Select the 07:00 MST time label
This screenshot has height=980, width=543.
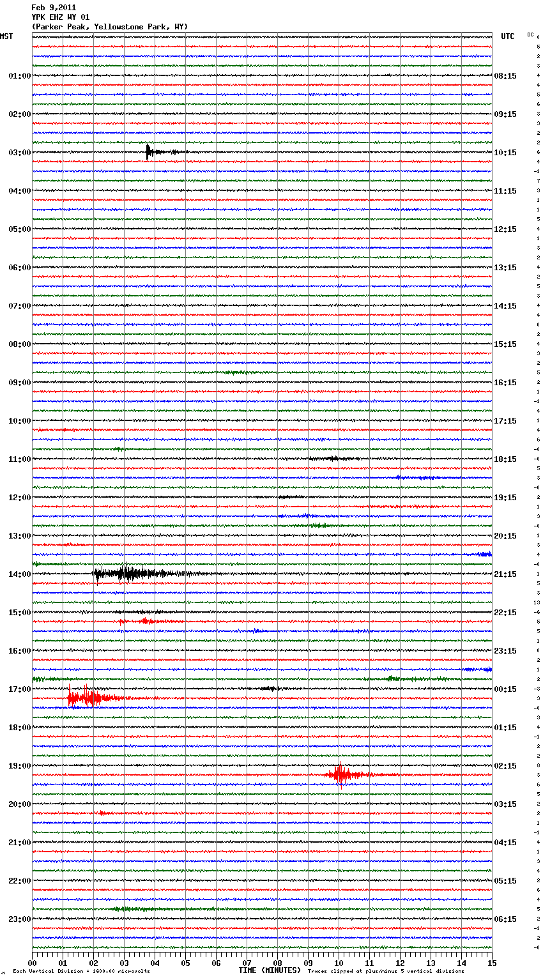20,306
